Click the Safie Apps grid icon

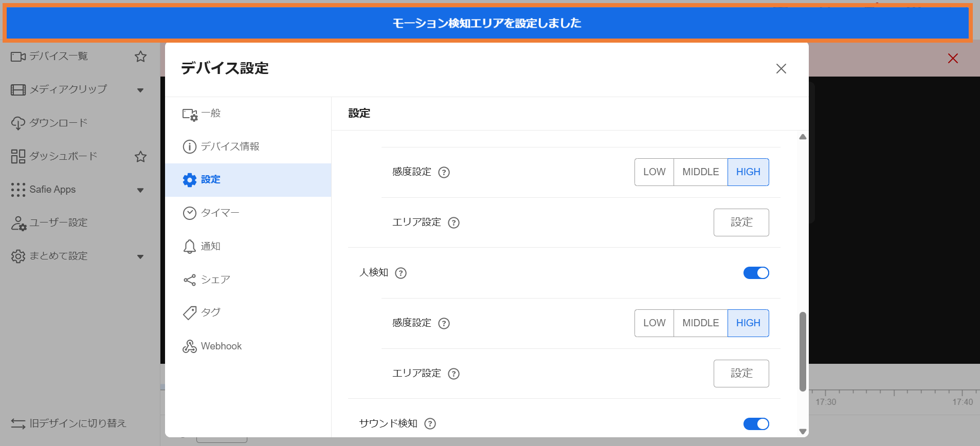point(18,190)
